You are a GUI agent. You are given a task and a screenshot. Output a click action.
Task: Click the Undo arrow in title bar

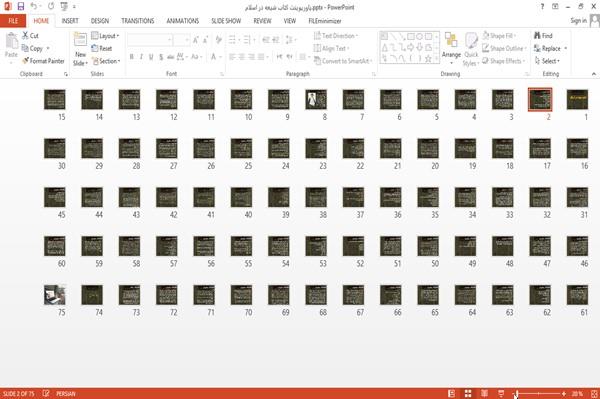(x=34, y=6)
